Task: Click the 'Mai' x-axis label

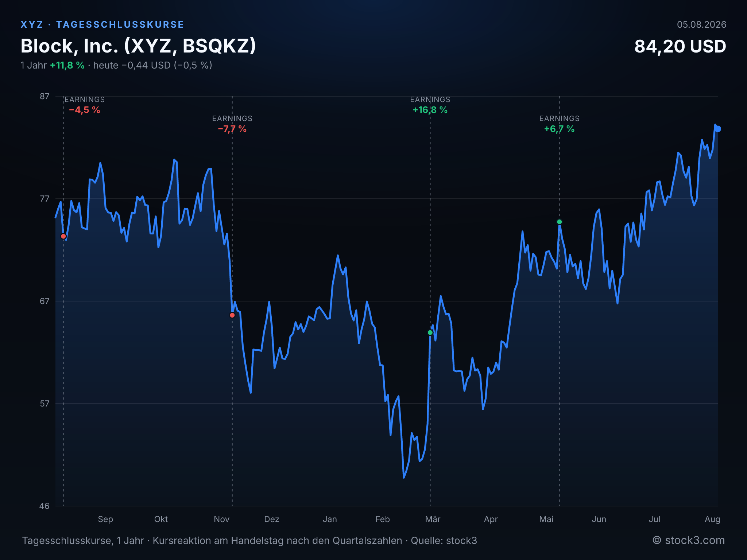Action: 546,519
